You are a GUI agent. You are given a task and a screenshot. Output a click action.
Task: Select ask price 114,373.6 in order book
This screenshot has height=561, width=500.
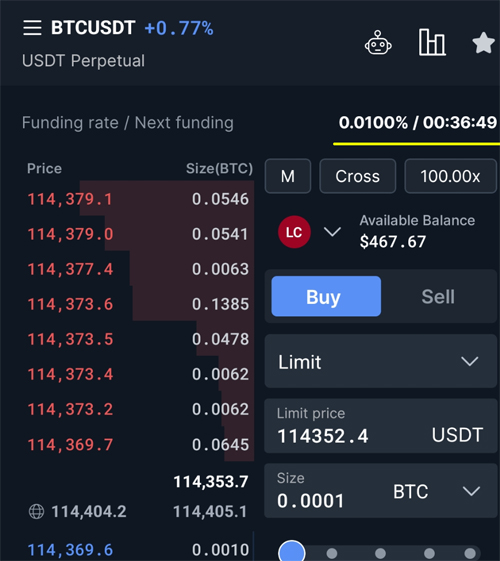(70, 304)
